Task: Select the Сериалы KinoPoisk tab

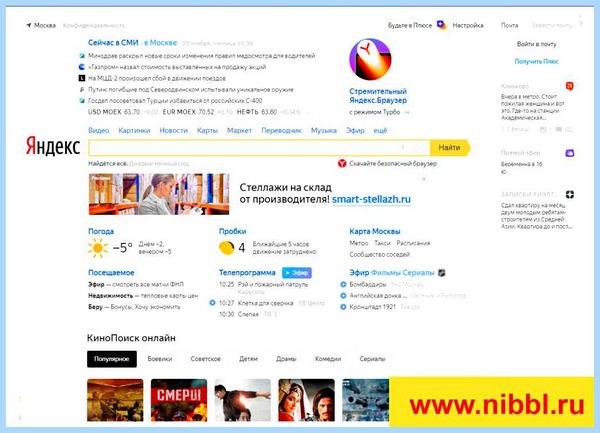Action: click(372, 359)
